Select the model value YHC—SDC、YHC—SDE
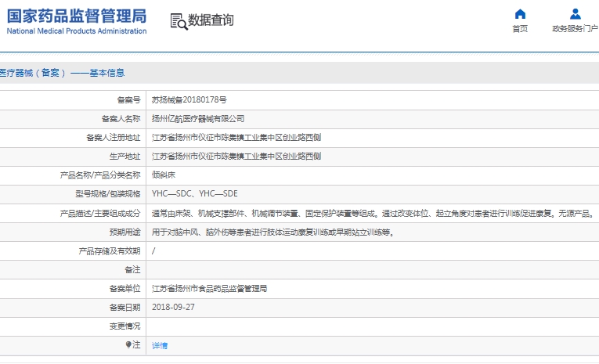The height and width of the screenshot is (364, 599). [194, 193]
